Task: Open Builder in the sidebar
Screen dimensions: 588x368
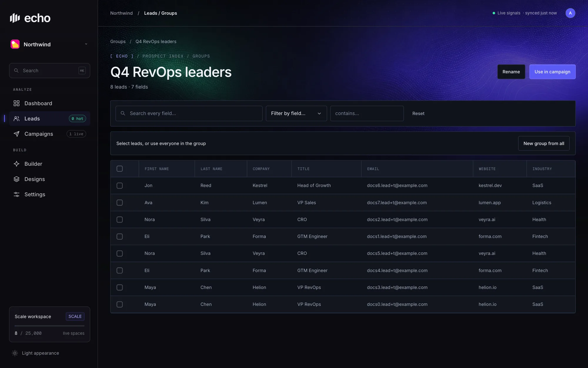Action: pos(49,164)
